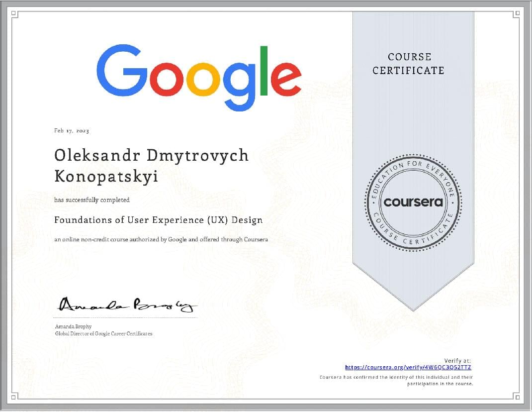The image size is (532, 412).
Task: Click the 'has successfully completed' text
Action: [92, 200]
